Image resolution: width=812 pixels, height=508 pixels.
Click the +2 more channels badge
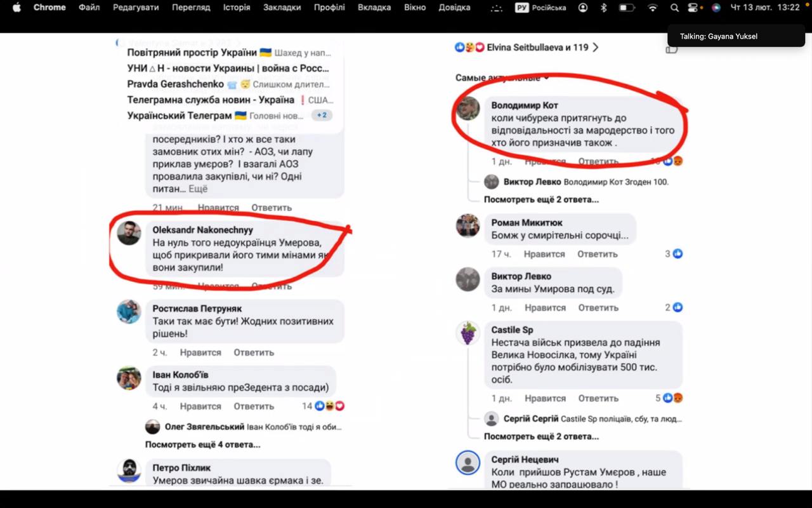coord(322,115)
